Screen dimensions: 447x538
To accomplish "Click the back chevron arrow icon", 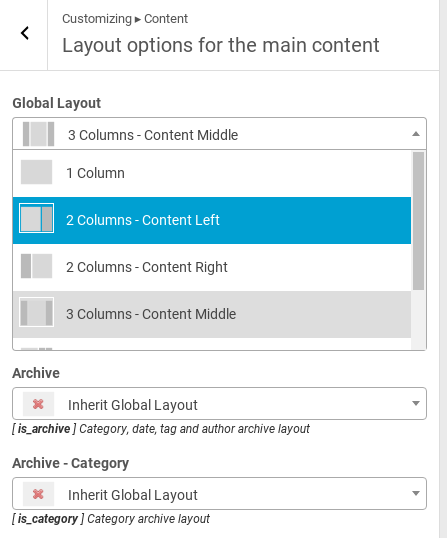I will click(x=24, y=33).
